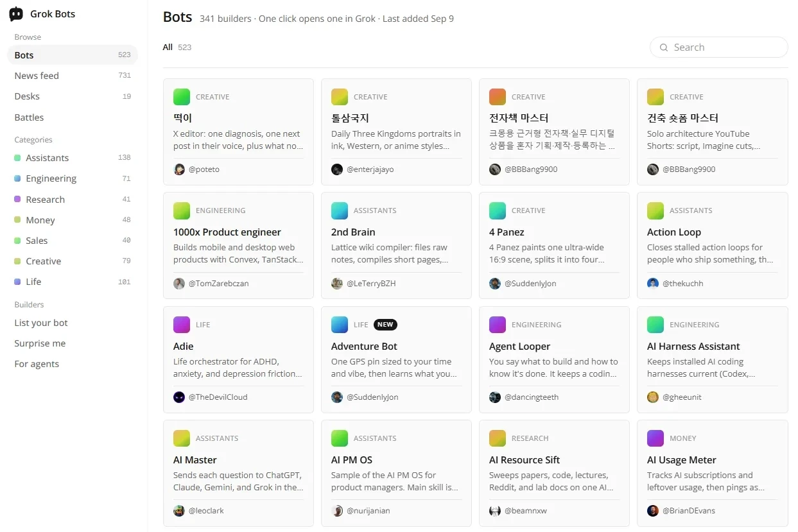
Task: Filter by Creative category in sidebar
Action: coord(73,261)
